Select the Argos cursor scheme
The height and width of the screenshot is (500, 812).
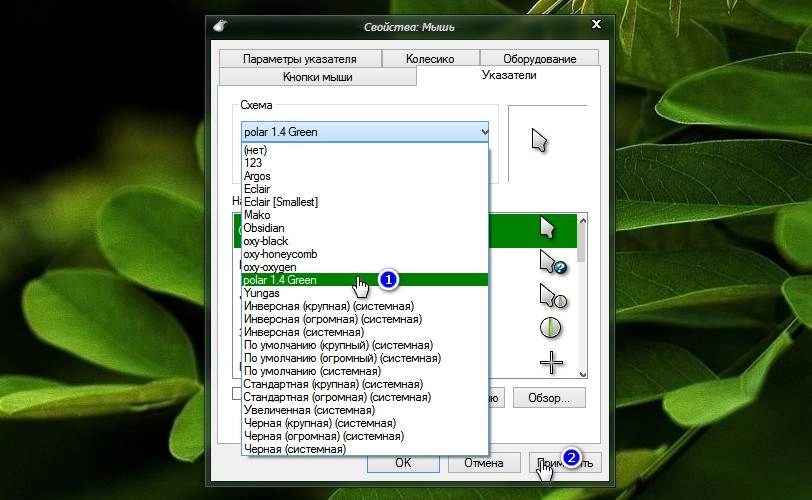point(365,176)
